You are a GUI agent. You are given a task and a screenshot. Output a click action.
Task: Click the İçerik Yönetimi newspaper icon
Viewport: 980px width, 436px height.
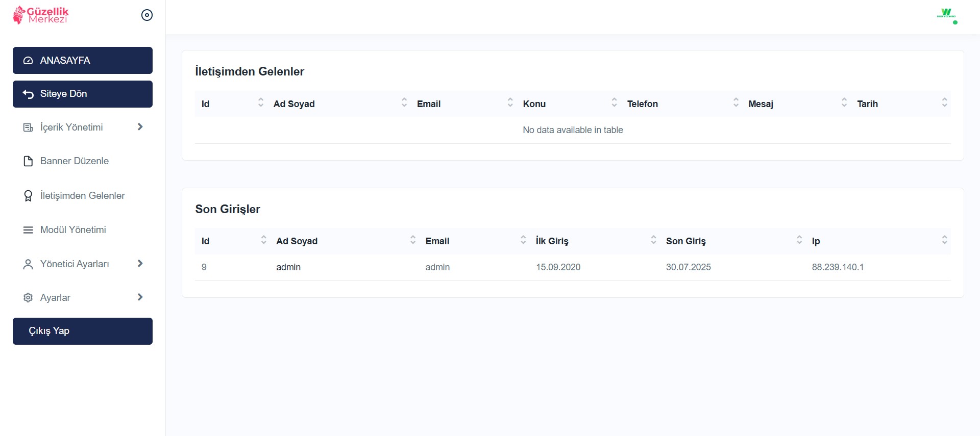tap(28, 127)
